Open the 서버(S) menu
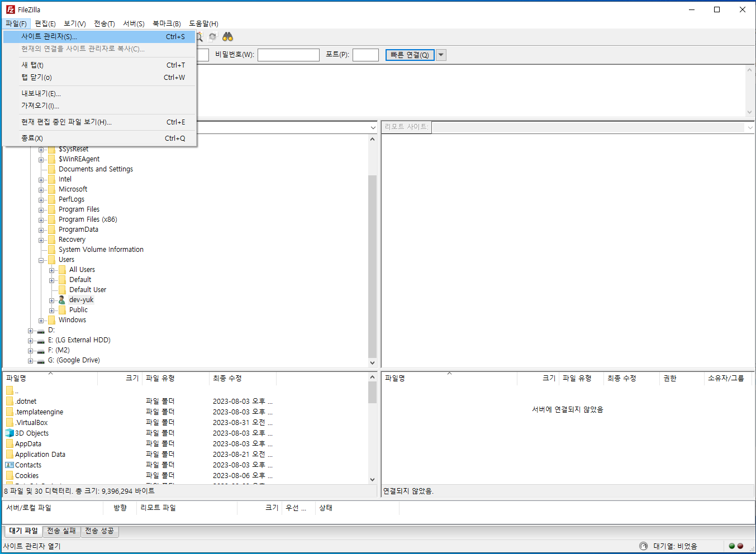756x554 pixels. coord(134,23)
